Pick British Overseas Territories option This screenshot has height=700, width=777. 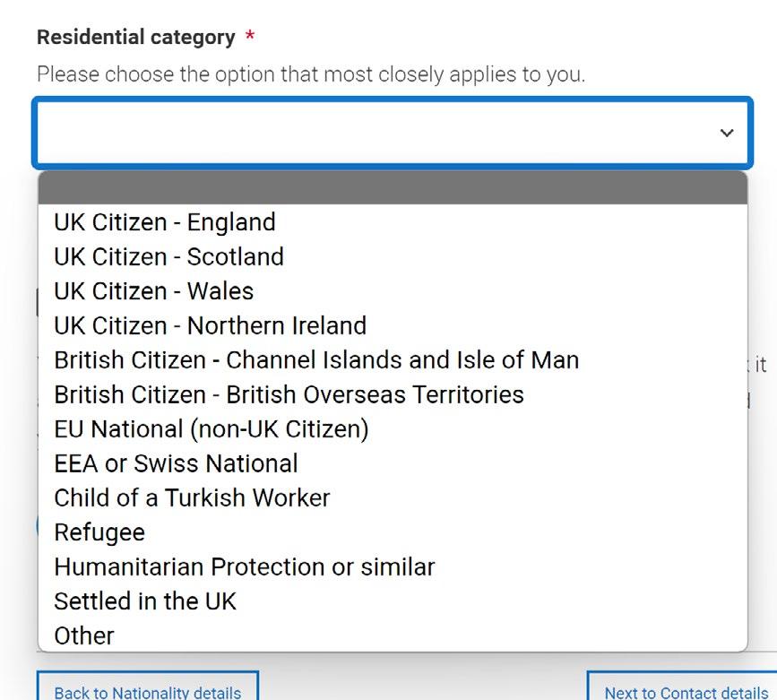(x=289, y=394)
